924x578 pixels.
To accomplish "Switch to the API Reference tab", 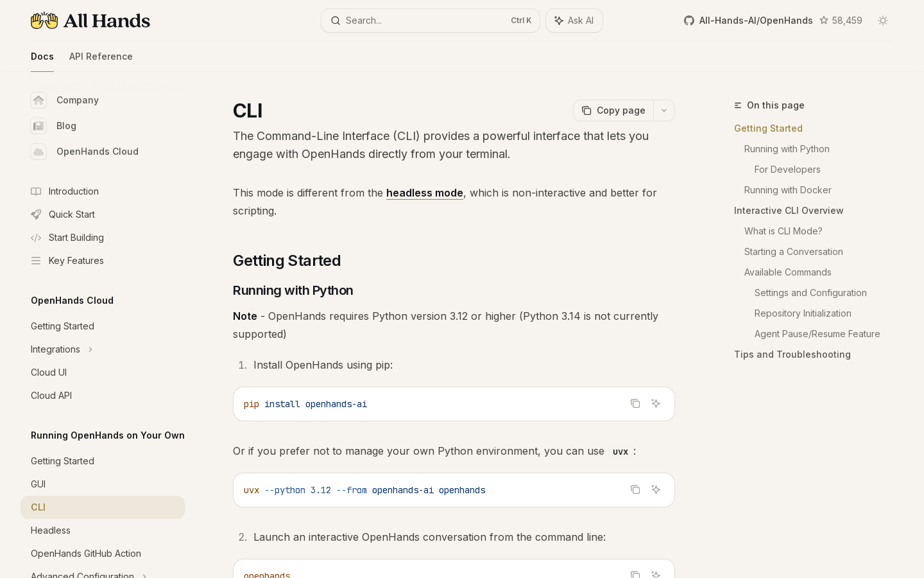I will pos(101,57).
